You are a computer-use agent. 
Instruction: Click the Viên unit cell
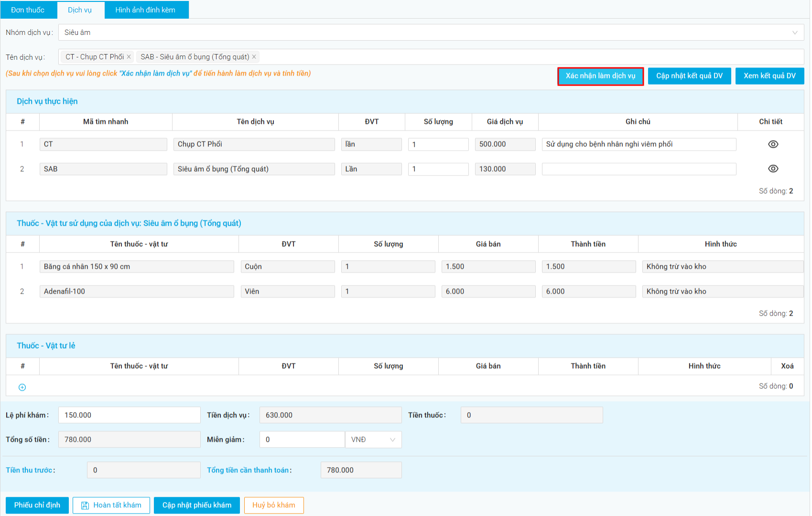(x=288, y=292)
